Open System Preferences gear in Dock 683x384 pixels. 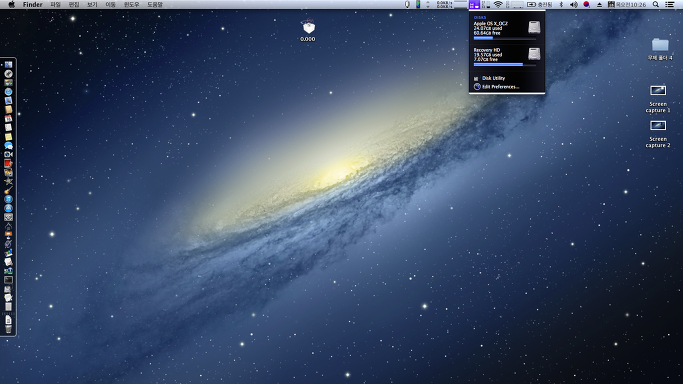coord(8,217)
